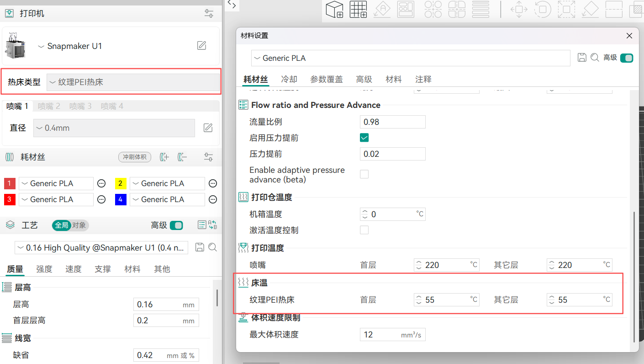The image size is (644, 364).
Task: Click compare presets icon in process panel
Action: click(212, 225)
